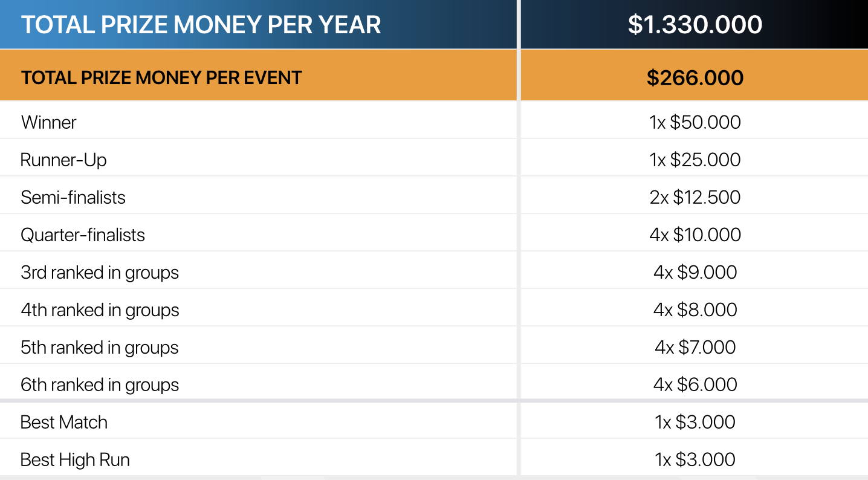Screen dimensions: 868x480
Task: Select the 1x $25.000 prize value
Action: point(695,160)
